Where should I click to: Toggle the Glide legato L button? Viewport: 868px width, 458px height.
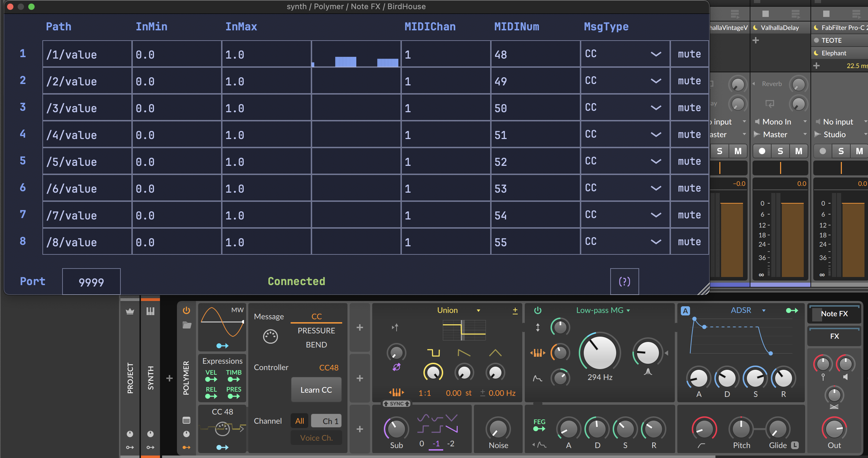point(795,445)
